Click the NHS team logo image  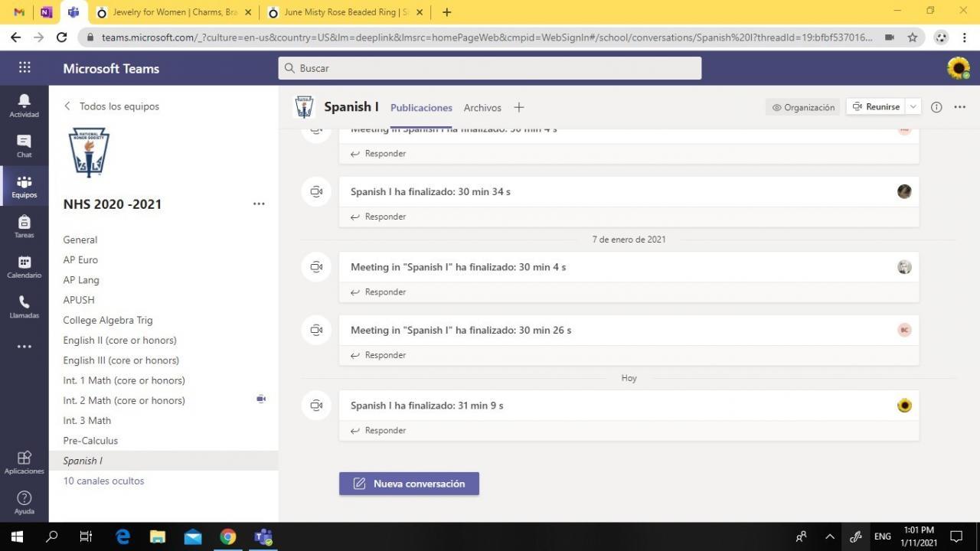click(89, 152)
